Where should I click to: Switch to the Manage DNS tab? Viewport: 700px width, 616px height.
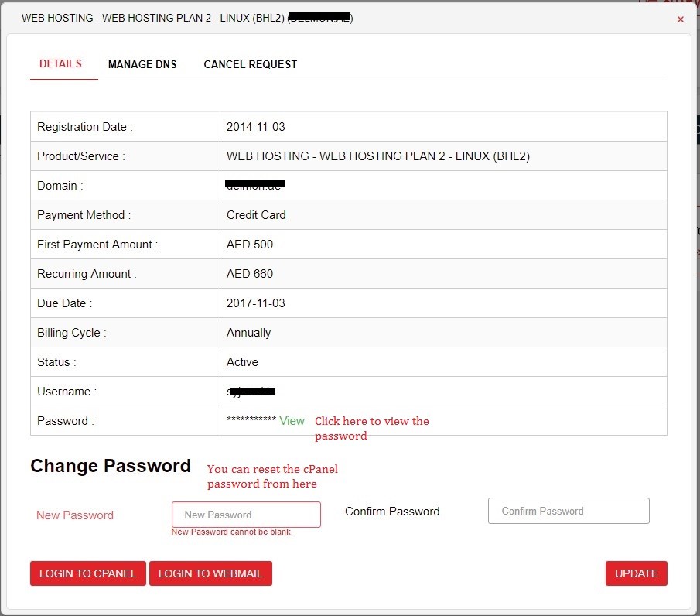[142, 64]
